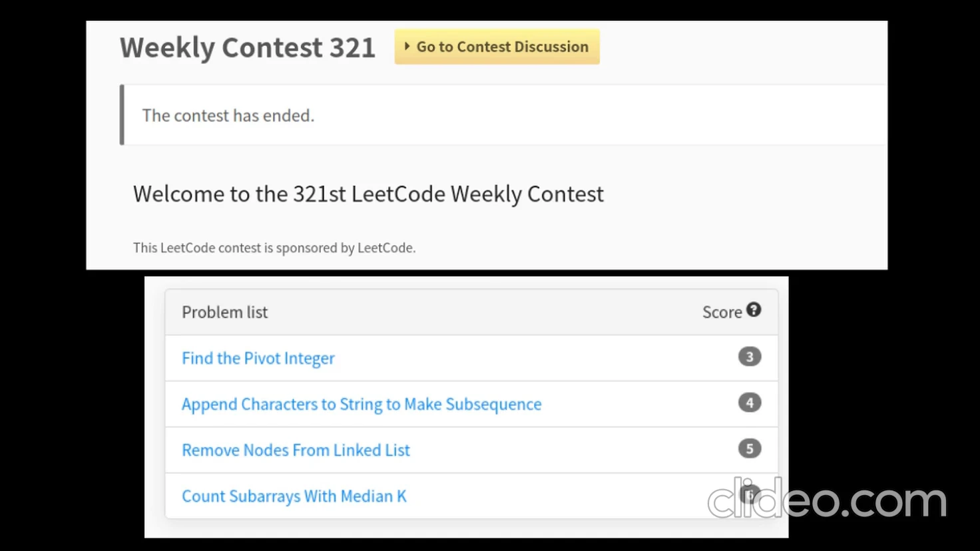Click the Weekly Contest 321 heading
This screenshot has width=980, height=551.
pos(248,48)
